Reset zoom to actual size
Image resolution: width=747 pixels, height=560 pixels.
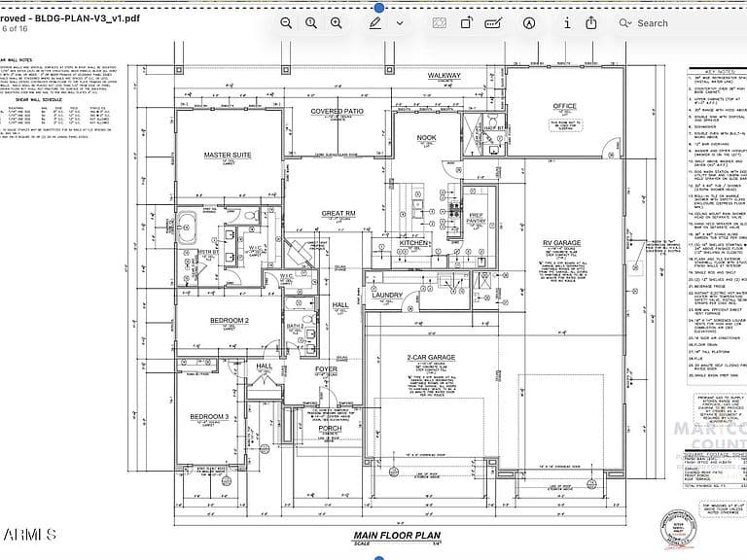point(311,23)
